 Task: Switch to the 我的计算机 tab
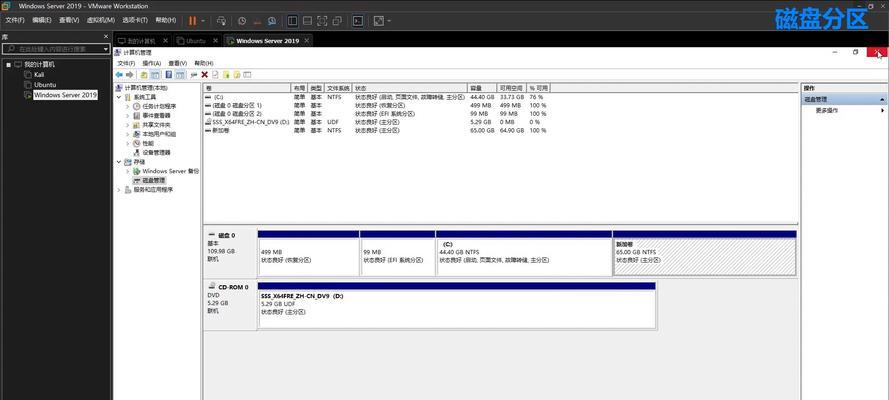click(141, 41)
